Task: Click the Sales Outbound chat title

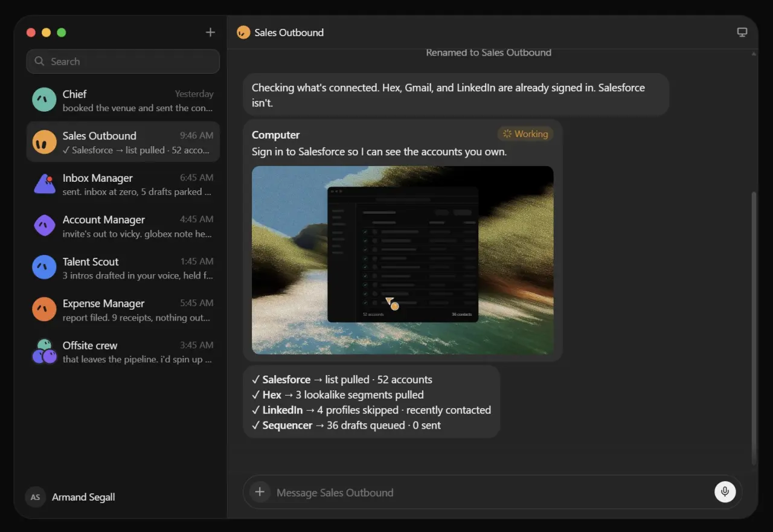Action: 289,33
